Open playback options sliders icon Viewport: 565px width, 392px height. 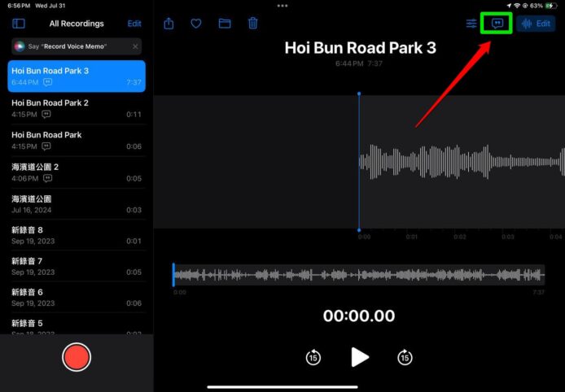[471, 24]
